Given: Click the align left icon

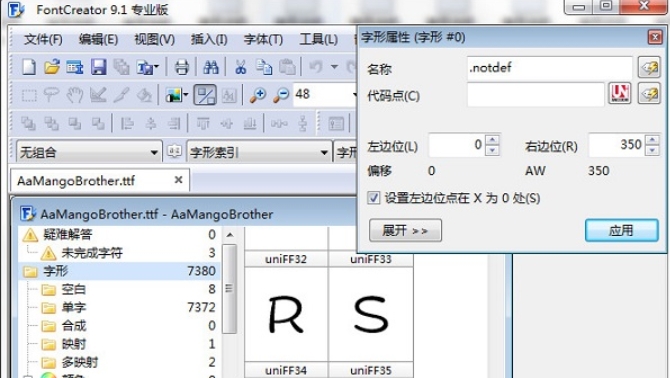Looking at the screenshot, I should tap(127, 123).
